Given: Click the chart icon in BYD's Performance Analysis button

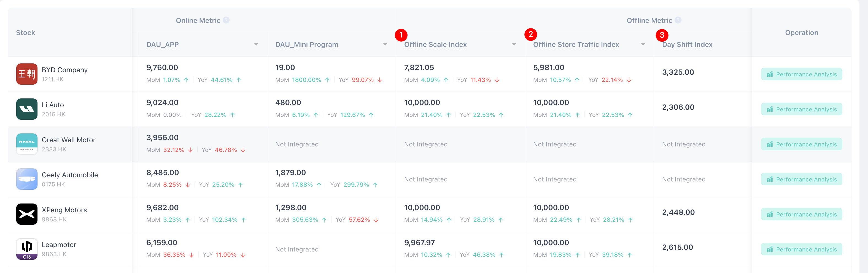Looking at the screenshot, I should tap(770, 74).
